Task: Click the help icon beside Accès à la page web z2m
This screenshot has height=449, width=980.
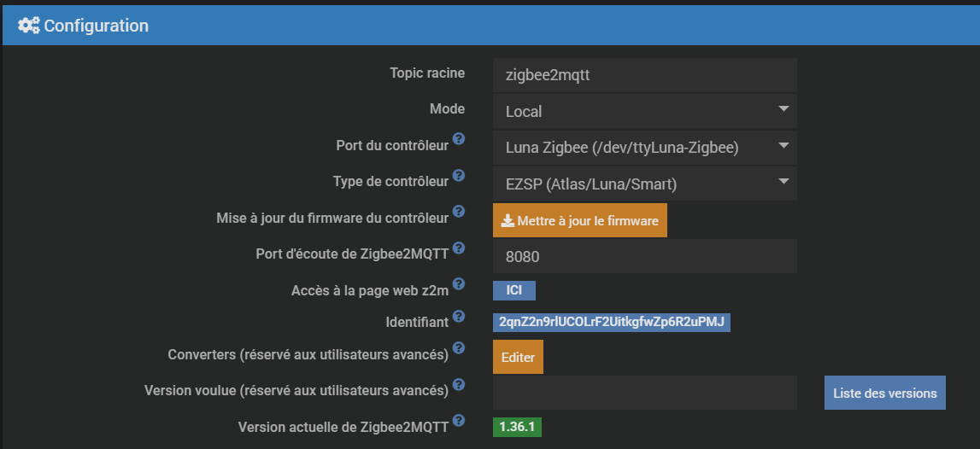Action: point(458,283)
